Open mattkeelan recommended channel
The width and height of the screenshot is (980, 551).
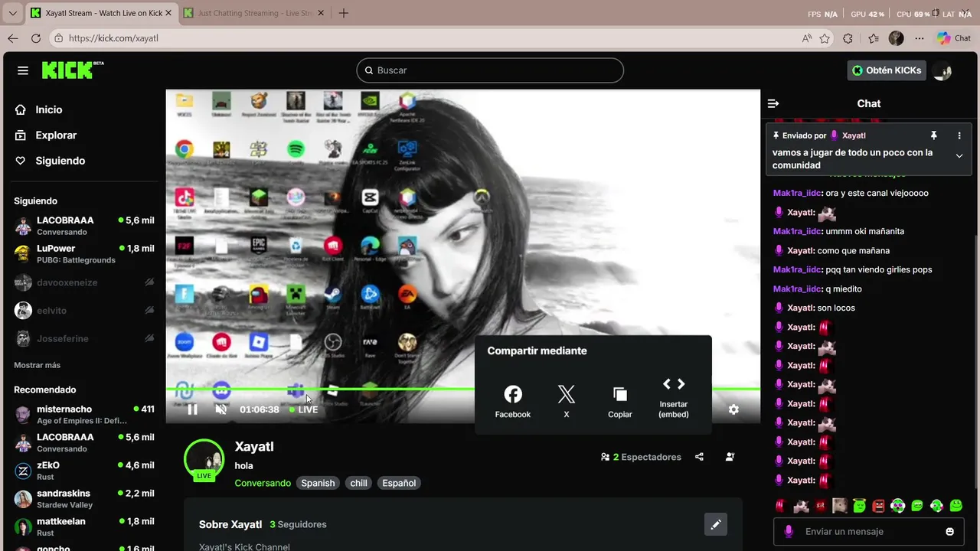(x=84, y=527)
